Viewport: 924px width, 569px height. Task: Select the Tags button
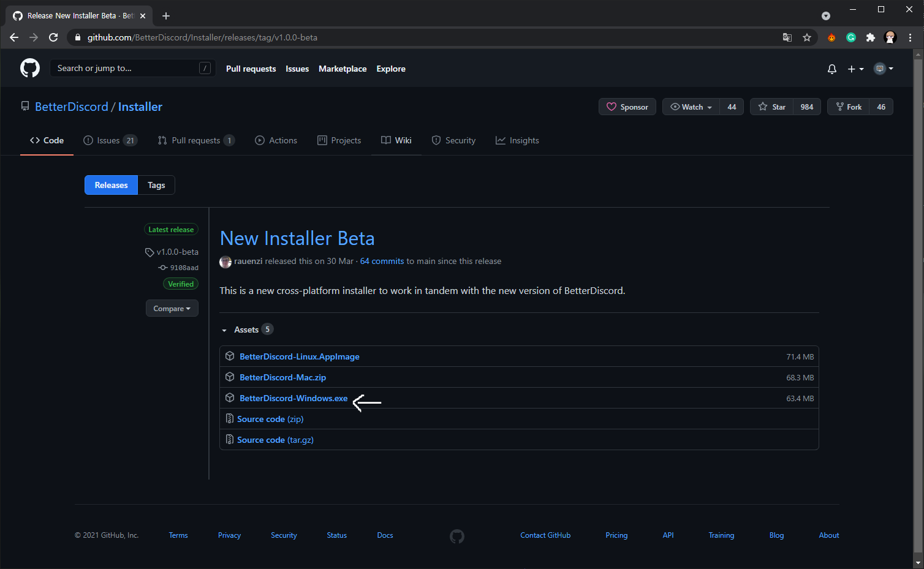click(156, 185)
